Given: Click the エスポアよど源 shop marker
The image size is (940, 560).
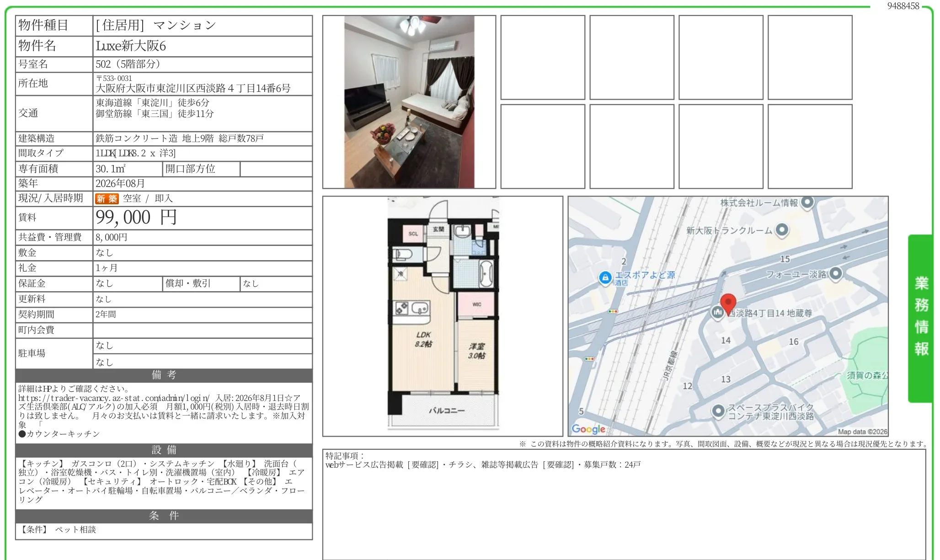Looking at the screenshot, I should click(605, 277).
